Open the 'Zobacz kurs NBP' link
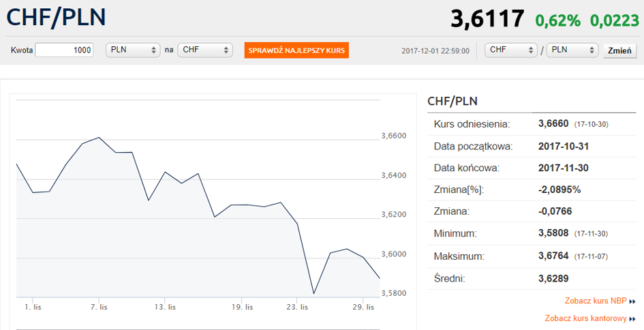Image resolution: width=644 pixels, height=330 pixels. pos(596,301)
